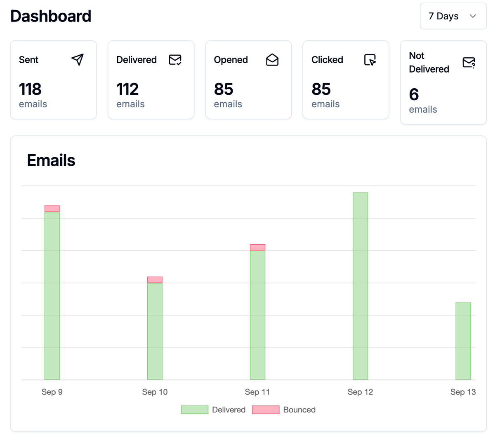
Task: Select the Sep 9 green delivered bar
Action: 52,295
